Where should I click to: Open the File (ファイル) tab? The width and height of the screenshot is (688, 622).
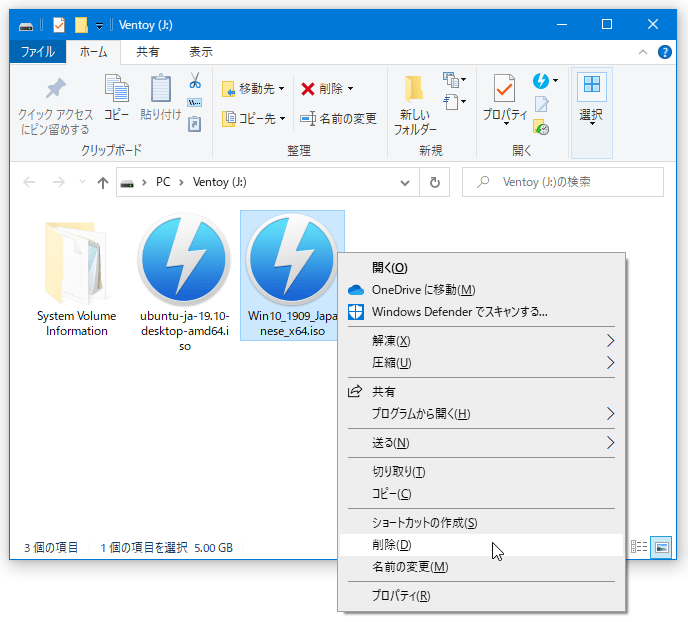tap(38, 52)
